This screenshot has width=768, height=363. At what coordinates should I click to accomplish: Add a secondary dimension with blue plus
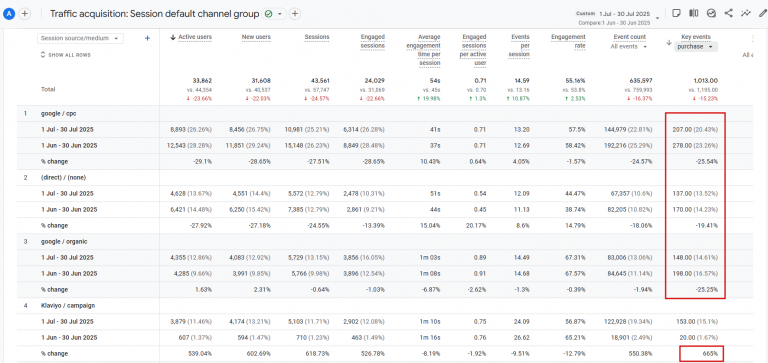[147, 38]
